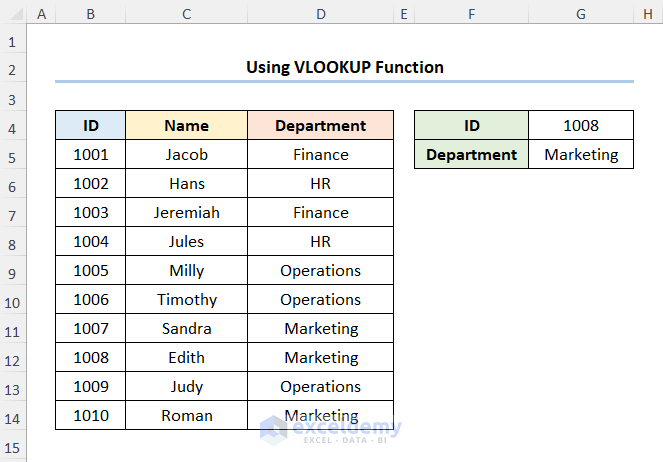
Task: Select the cell with name Jeremiah
Action: [x=187, y=213]
